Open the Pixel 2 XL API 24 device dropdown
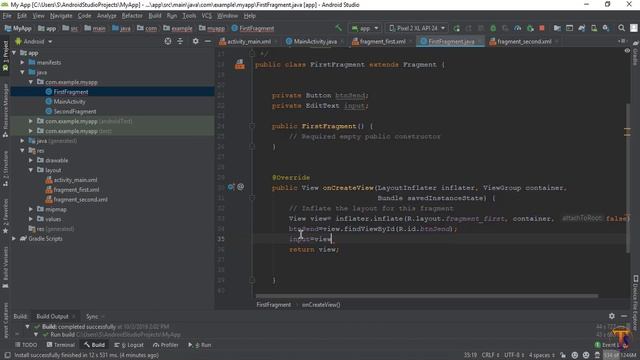Screen dimensions: 640x360 click(x=416, y=28)
